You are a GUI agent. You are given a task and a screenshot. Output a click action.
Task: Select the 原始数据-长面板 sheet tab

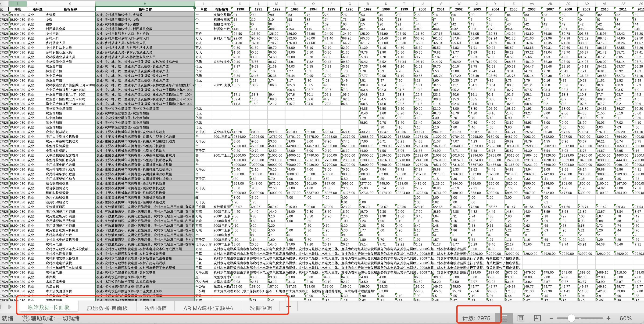coord(49,307)
